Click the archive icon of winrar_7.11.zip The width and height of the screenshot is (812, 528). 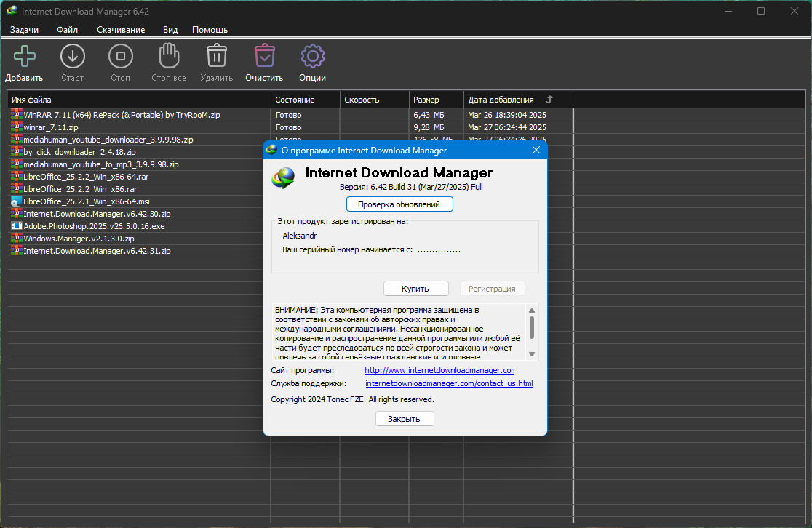(17, 127)
